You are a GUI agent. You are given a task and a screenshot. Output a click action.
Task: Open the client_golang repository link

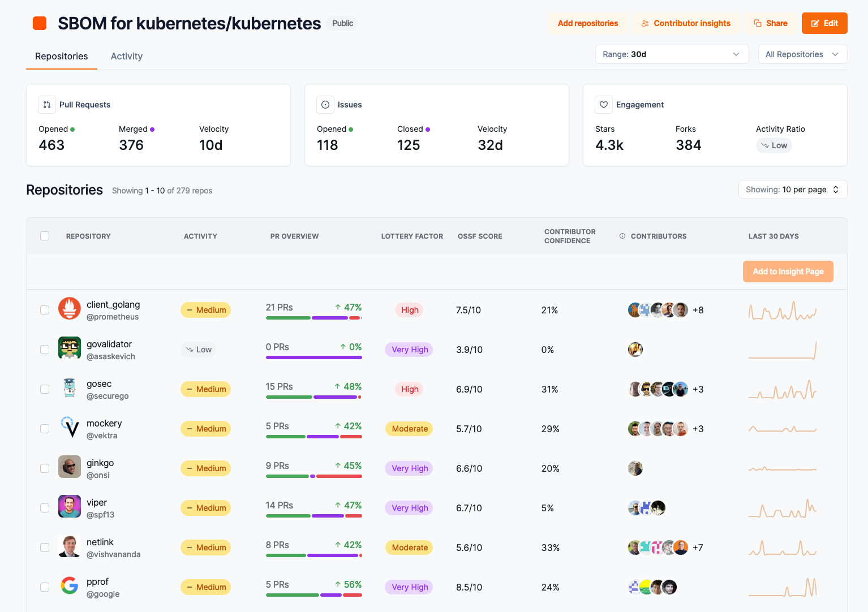coord(113,304)
